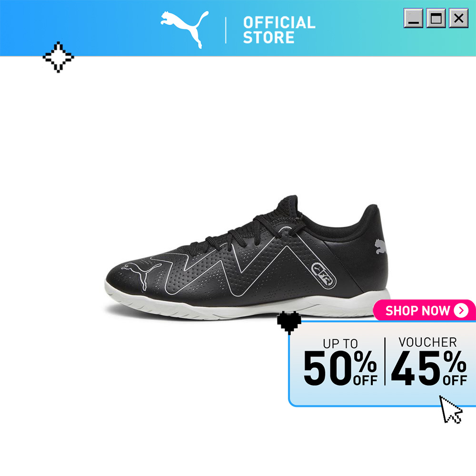This screenshot has height=476, width=476.
Task: Click the OFFICIAL STORE text
Action: point(279,30)
